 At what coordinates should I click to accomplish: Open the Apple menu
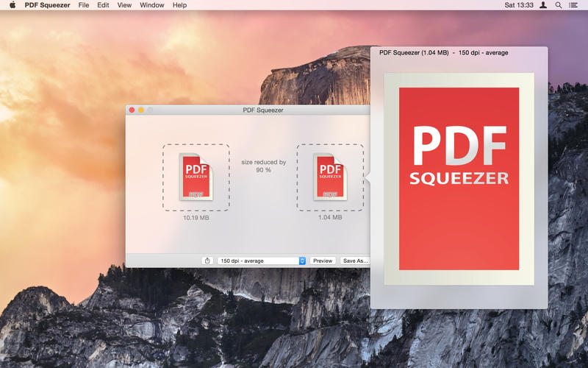[12, 5]
